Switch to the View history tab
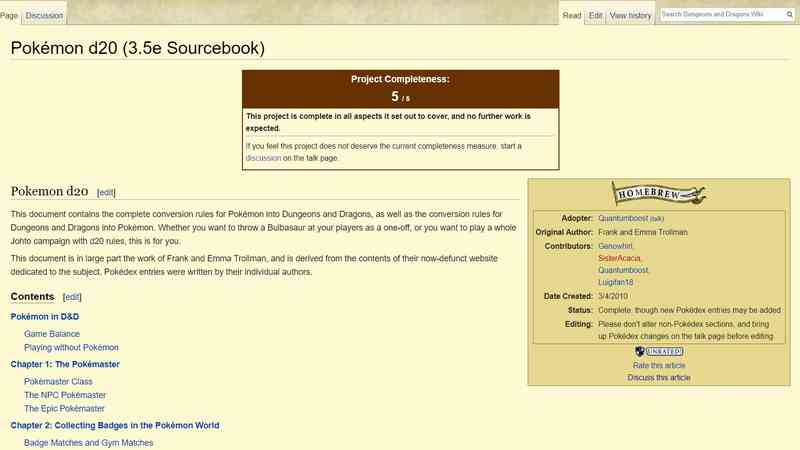 (630, 15)
